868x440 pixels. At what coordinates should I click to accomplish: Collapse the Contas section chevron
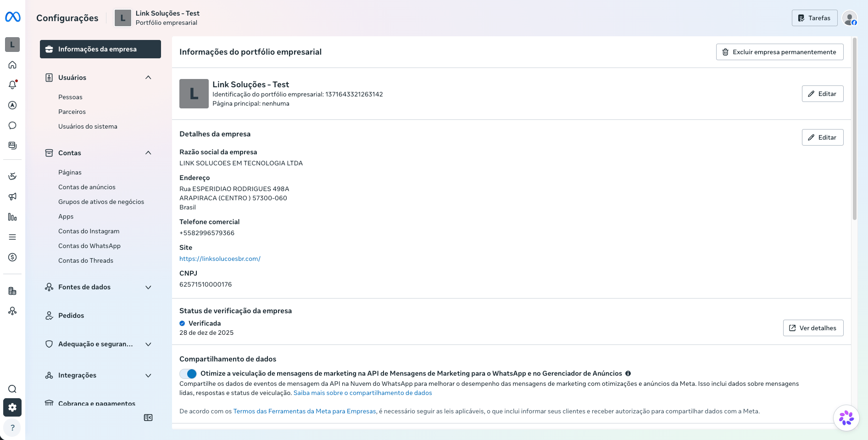pyautogui.click(x=148, y=153)
